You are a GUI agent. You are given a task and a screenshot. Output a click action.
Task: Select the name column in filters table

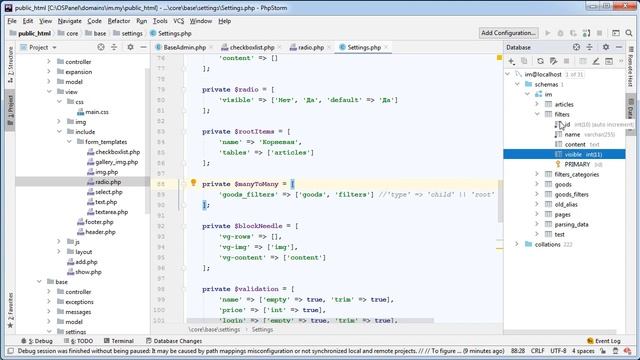tap(572, 134)
